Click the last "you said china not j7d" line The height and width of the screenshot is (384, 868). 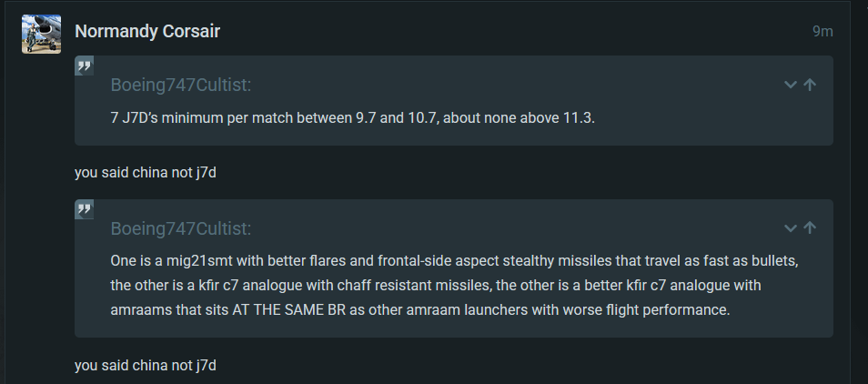tap(145, 365)
